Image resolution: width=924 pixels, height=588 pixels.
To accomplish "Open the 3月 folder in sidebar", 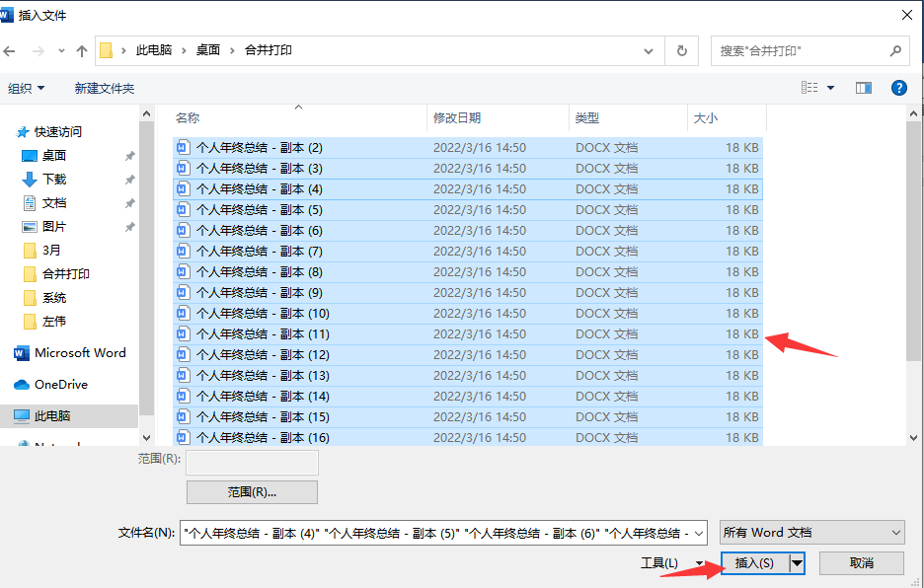I will tap(51, 251).
